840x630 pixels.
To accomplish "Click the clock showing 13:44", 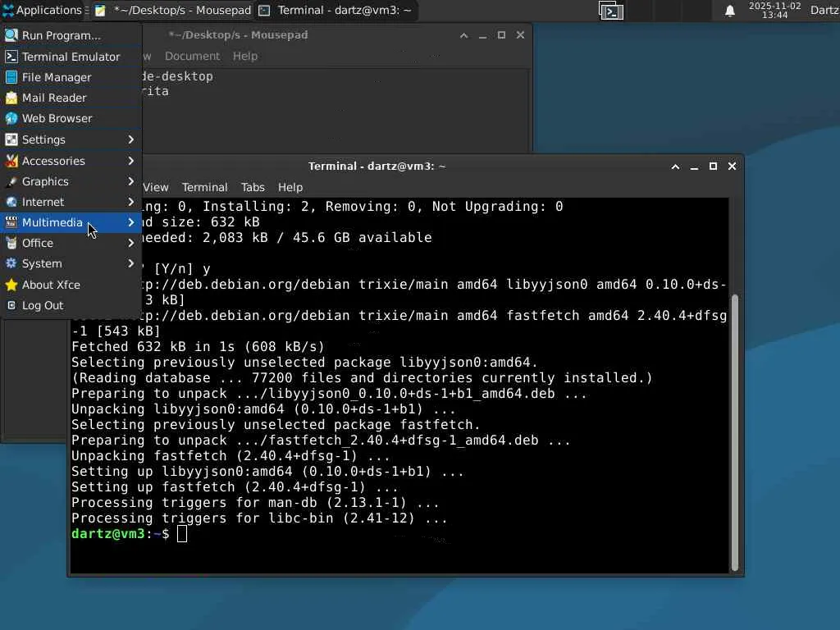I will pyautogui.click(x=774, y=11).
